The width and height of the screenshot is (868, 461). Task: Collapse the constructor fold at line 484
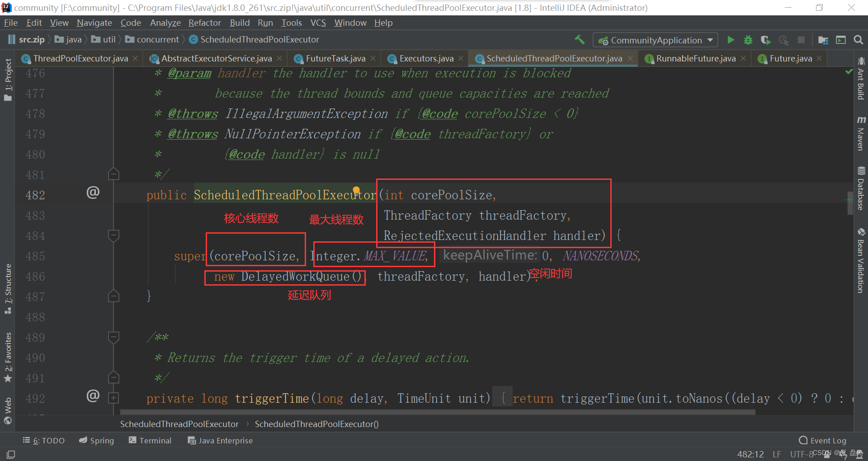pos(113,235)
